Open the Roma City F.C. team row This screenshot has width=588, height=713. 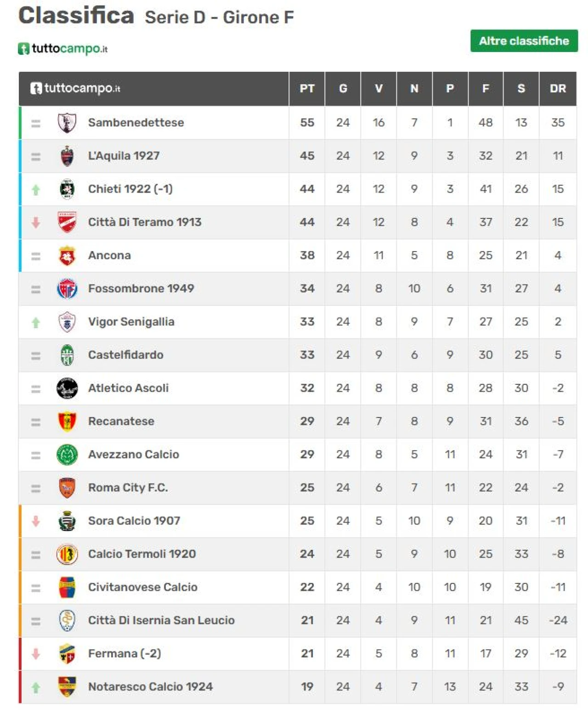tap(298, 488)
